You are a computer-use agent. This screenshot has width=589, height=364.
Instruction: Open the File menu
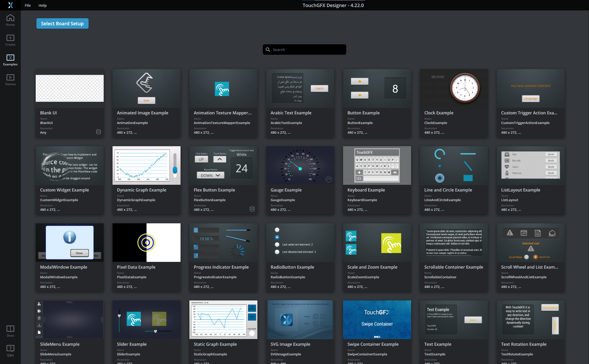coord(28,5)
